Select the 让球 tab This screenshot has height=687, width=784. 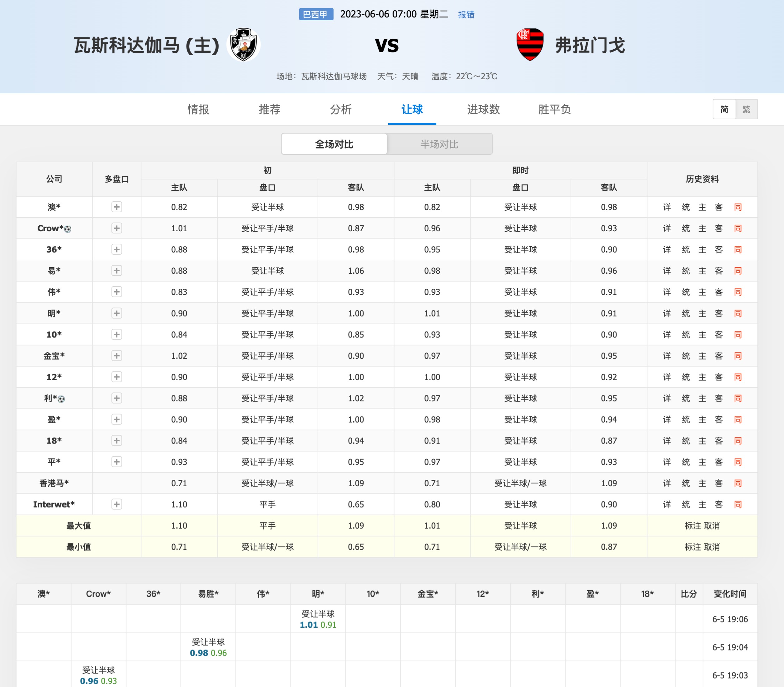[x=412, y=110]
